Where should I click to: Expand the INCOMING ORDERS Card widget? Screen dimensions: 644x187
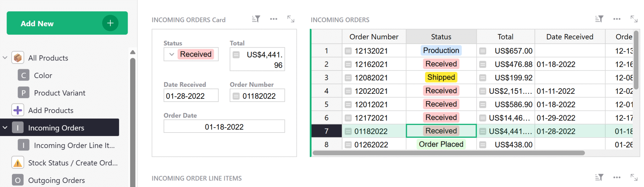(291, 19)
